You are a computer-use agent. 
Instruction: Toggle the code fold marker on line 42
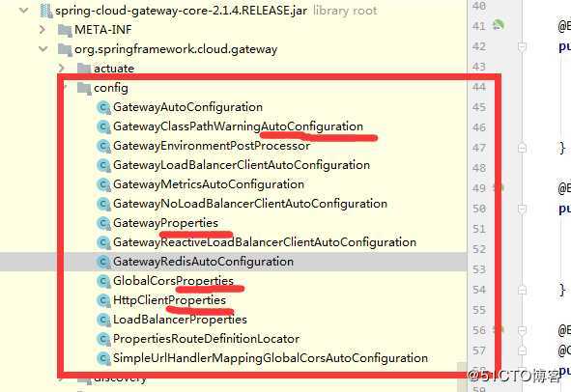[522, 46]
